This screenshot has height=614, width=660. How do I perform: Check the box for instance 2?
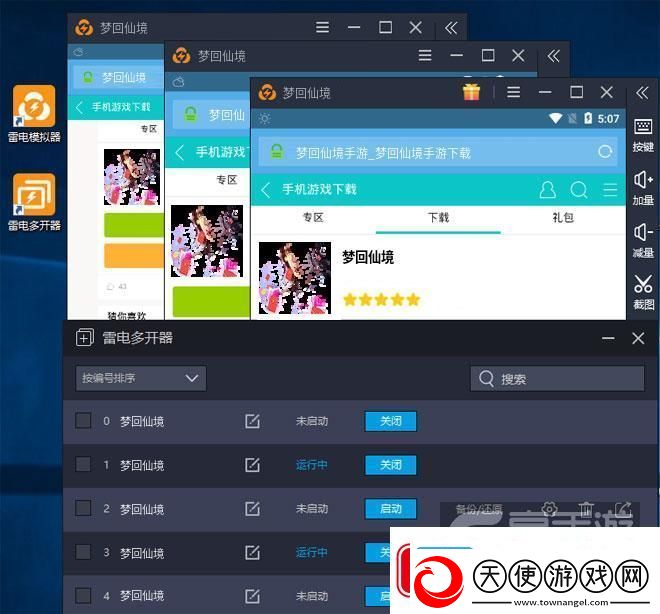pos(83,508)
